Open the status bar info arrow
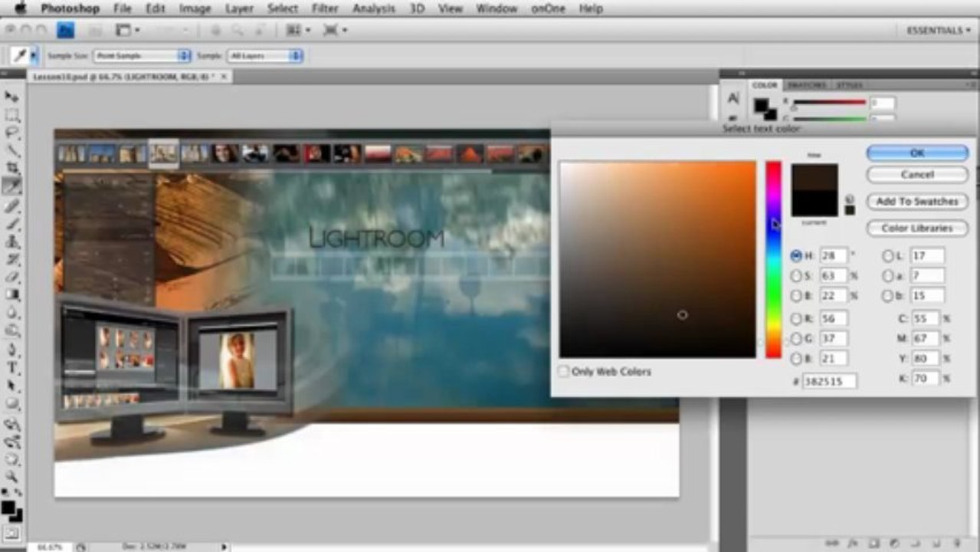This screenshot has width=980, height=552. (x=225, y=547)
